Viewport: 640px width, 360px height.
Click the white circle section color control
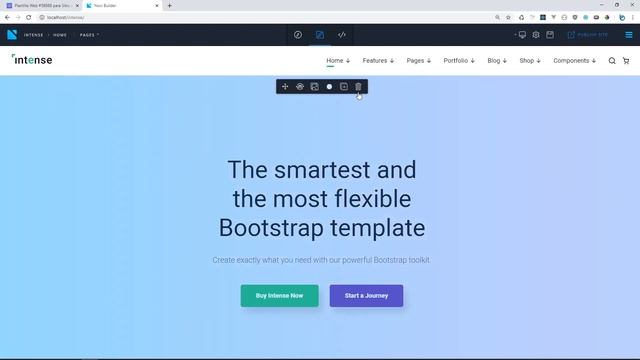pos(329,87)
